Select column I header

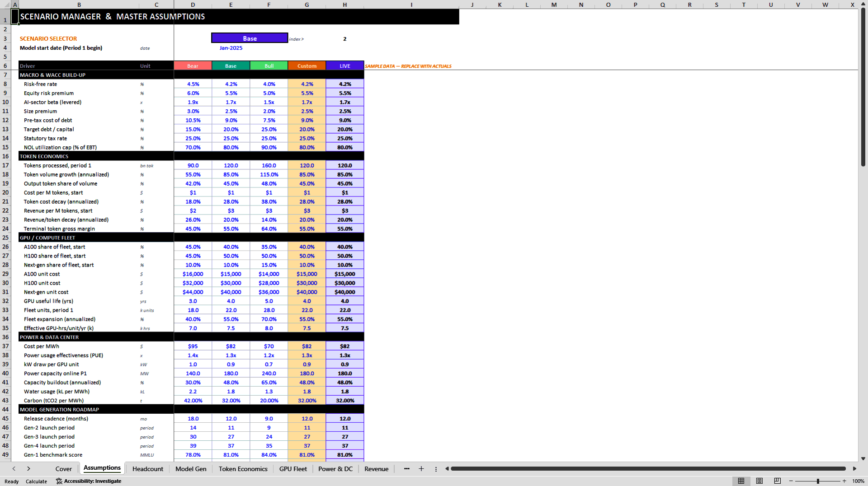411,5
